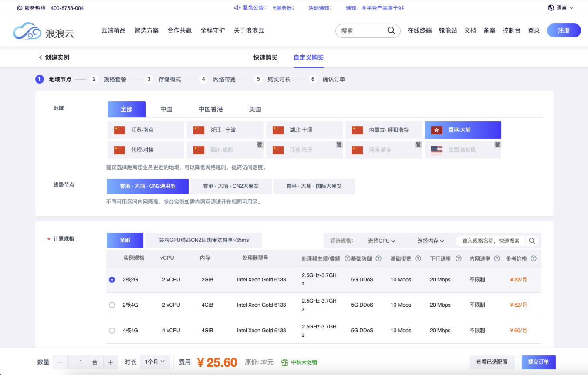
Task: Open the 选择内存 filter dropdown
Action: click(431, 241)
